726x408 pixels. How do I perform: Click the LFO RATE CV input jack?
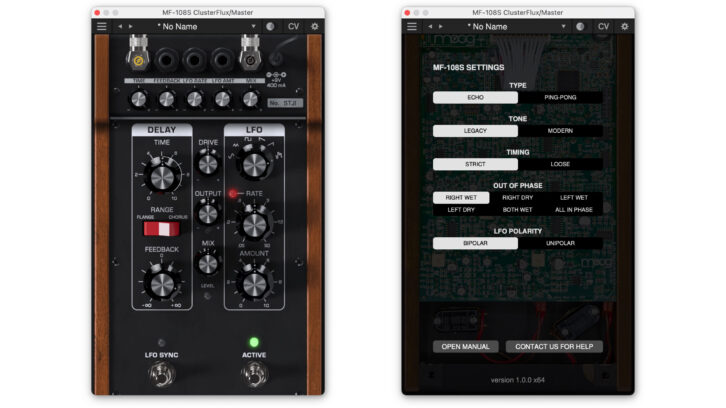194,60
